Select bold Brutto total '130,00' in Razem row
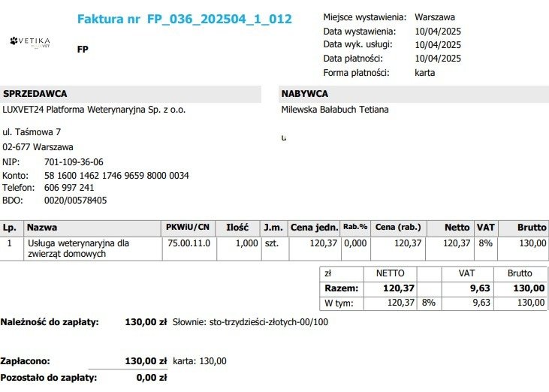Screen dimensions: 549x392 pos(529,288)
